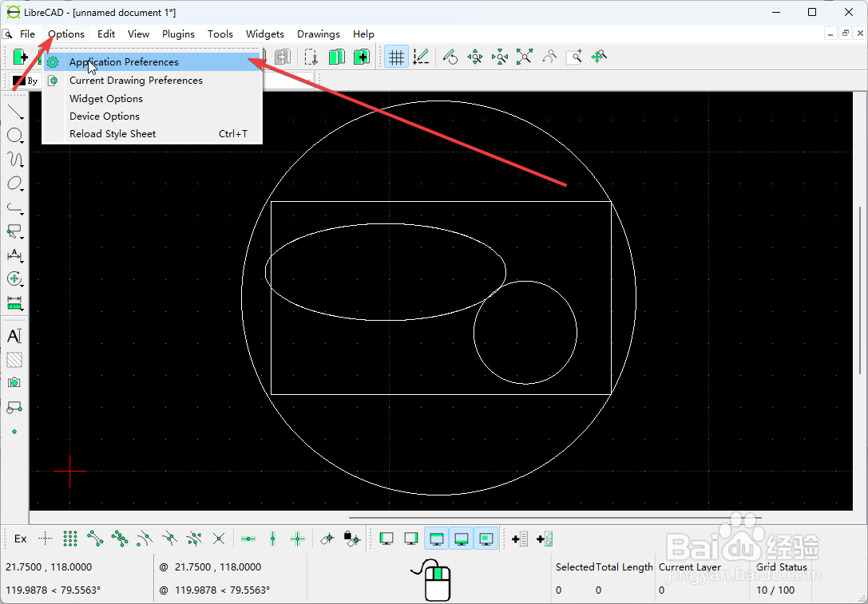Click the black By color swatch
Image resolution: width=868 pixels, height=604 pixels.
tap(19, 81)
